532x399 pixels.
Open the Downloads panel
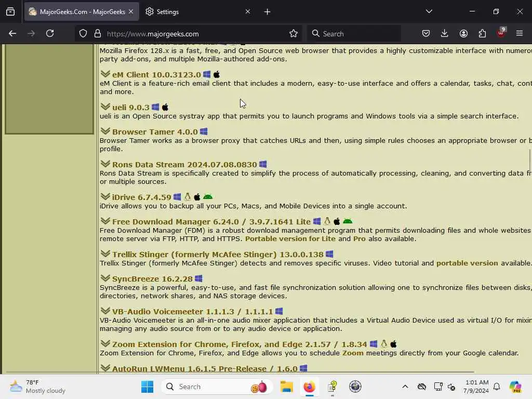[445, 34]
